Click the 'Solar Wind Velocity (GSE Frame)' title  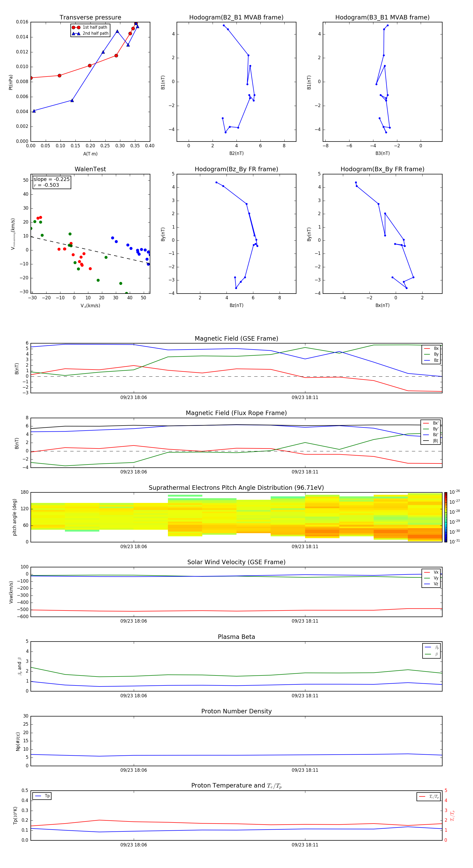coord(236,562)
